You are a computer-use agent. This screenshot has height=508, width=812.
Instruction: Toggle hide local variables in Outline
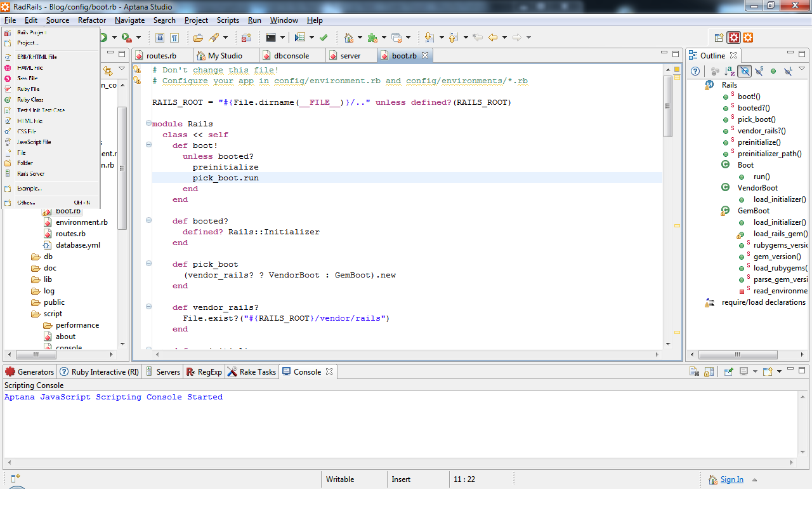(788, 71)
